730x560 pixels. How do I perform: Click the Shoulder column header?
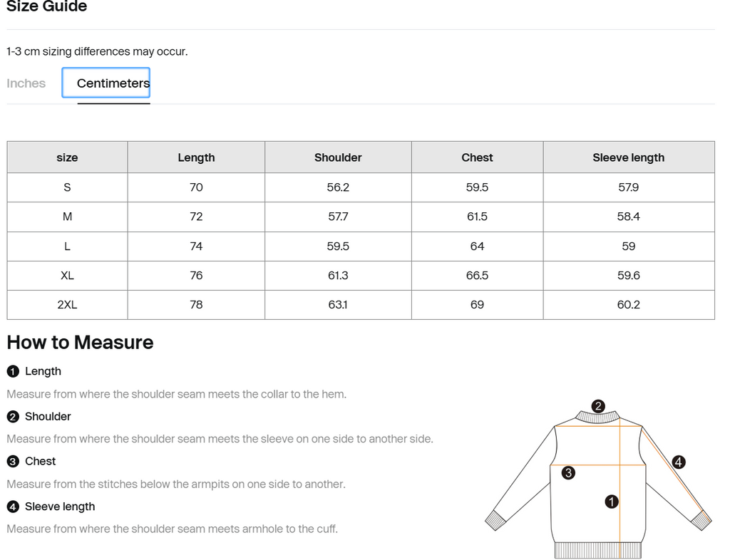click(338, 157)
